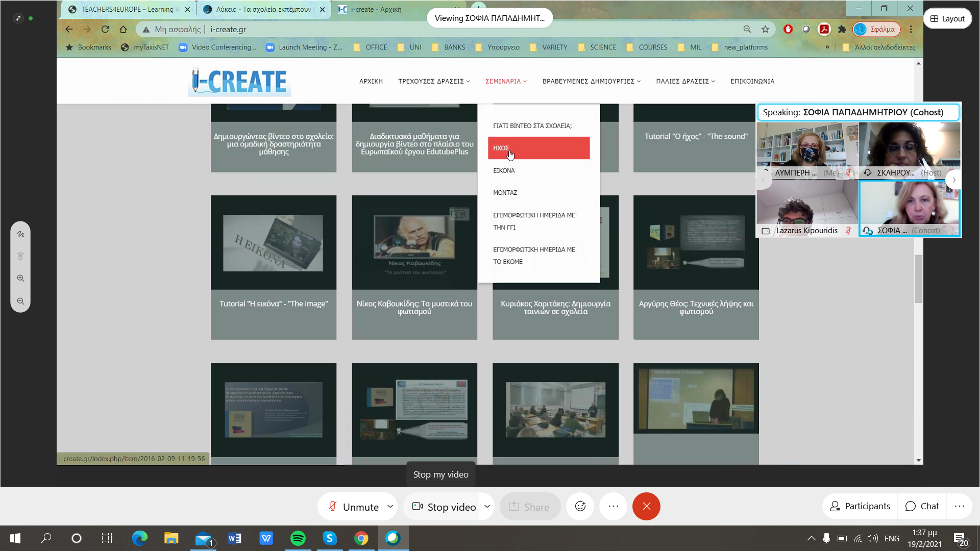Zoom in on the shared screen
The width and height of the screenshot is (980, 551).
pyautogui.click(x=20, y=279)
